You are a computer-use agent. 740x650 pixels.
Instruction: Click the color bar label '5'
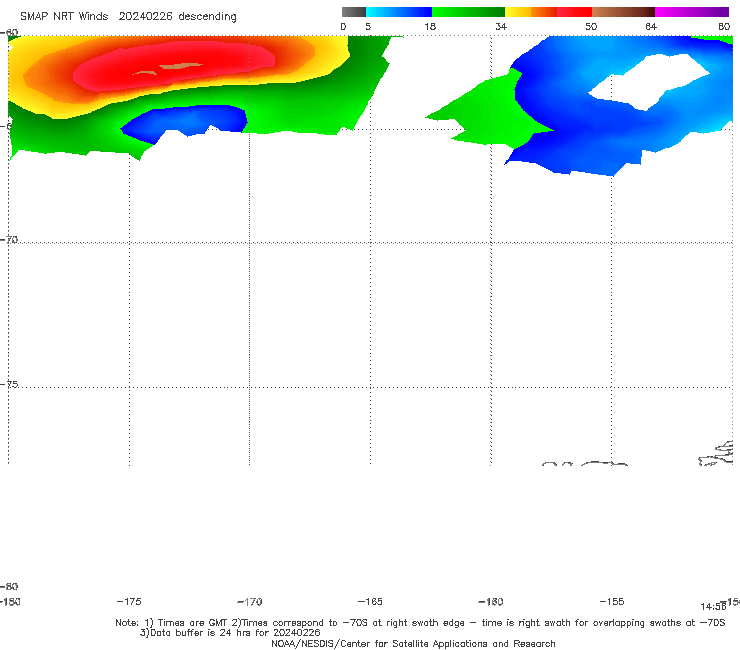point(368,26)
